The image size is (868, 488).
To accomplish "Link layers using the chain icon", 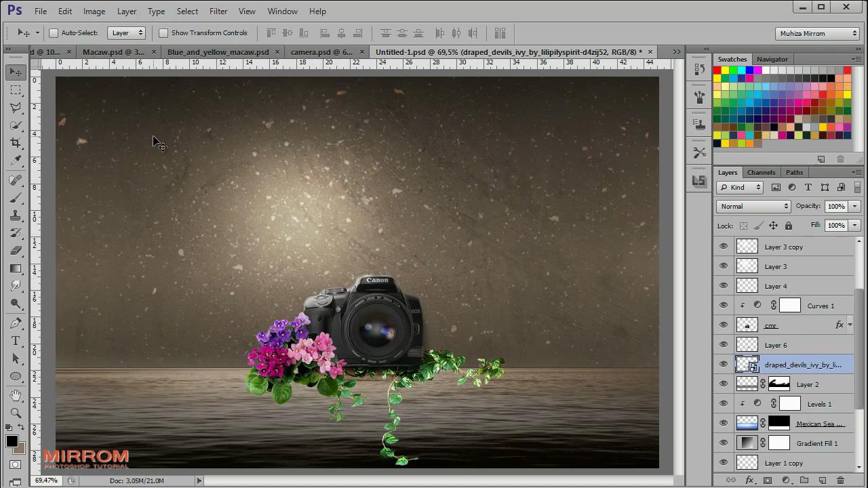I will 731,481.
